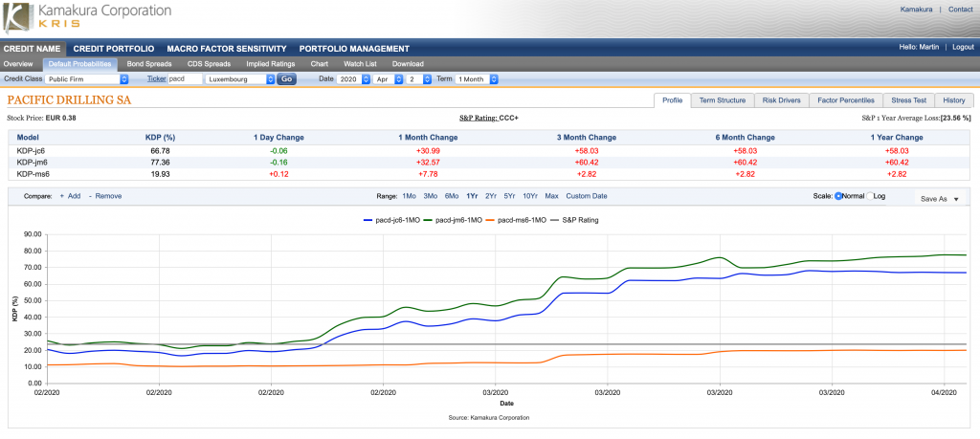Toggle the S&P Rating legend series
Screen dimensions: 980x439
coord(574,220)
